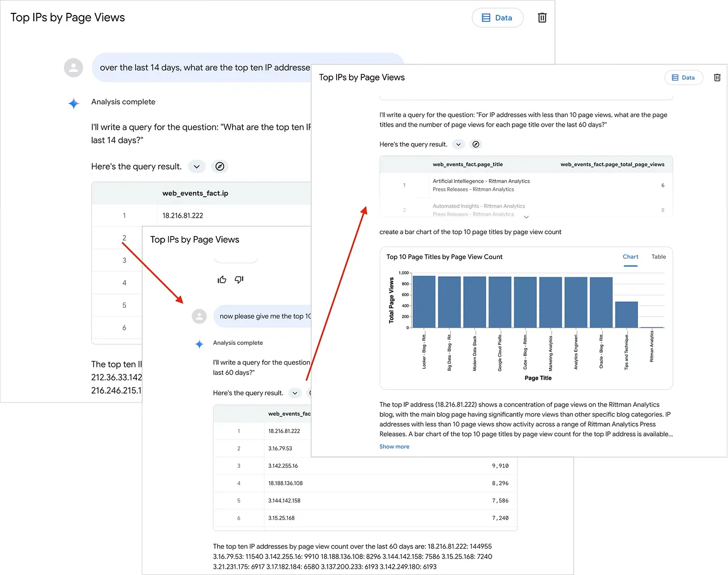The width and height of the screenshot is (728, 575).
Task: Click the trash icon in the front window
Action: pos(717,77)
